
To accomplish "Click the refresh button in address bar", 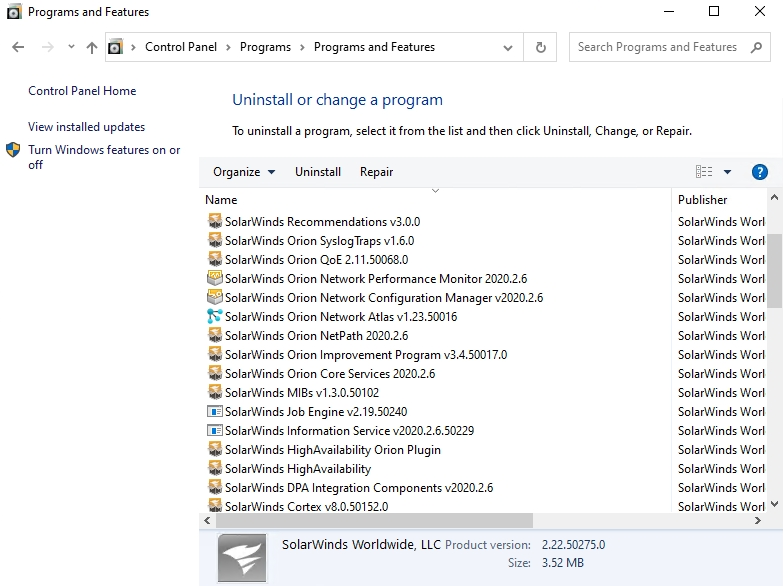I will click(541, 47).
